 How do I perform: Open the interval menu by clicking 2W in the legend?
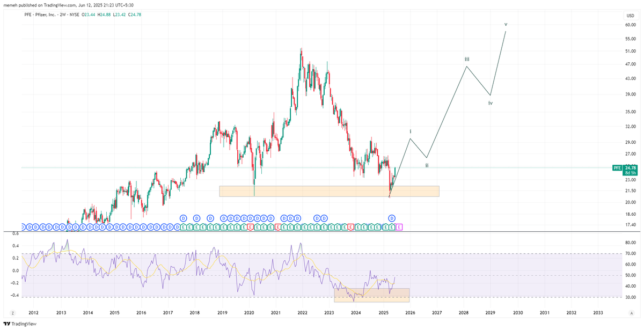click(x=62, y=16)
